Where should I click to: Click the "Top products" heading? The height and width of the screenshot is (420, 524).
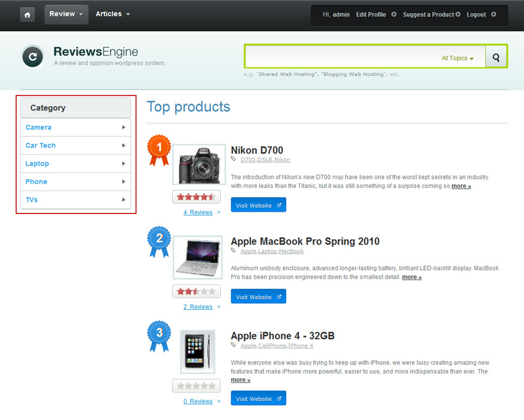189,107
